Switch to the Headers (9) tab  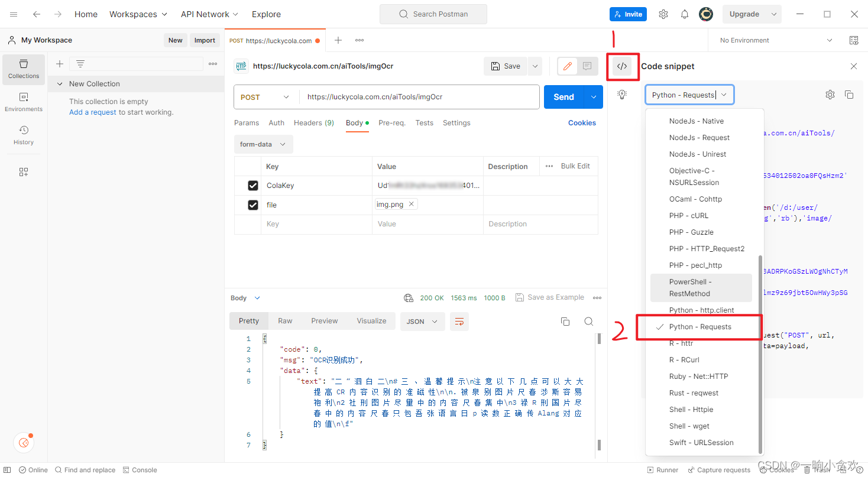coord(314,123)
